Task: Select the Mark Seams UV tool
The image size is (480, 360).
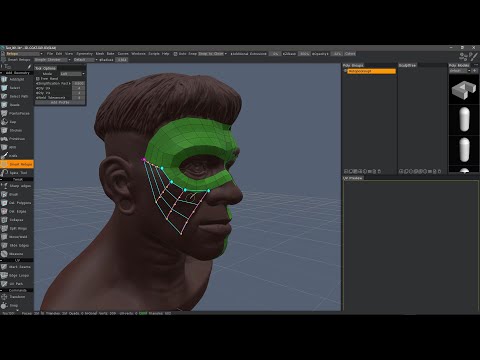Action: 17,267
